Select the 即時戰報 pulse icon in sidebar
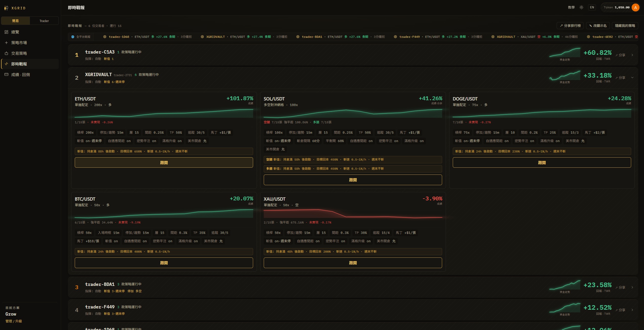The width and height of the screenshot is (644, 330). click(6, 64)
